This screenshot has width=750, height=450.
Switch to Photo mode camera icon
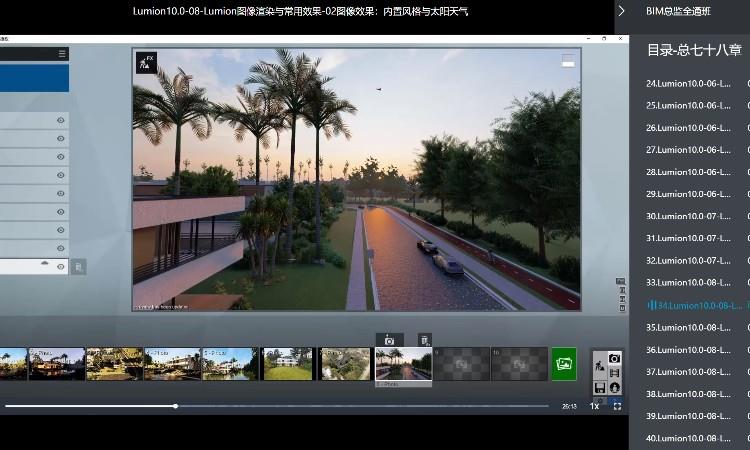click(x=614, y=358)
